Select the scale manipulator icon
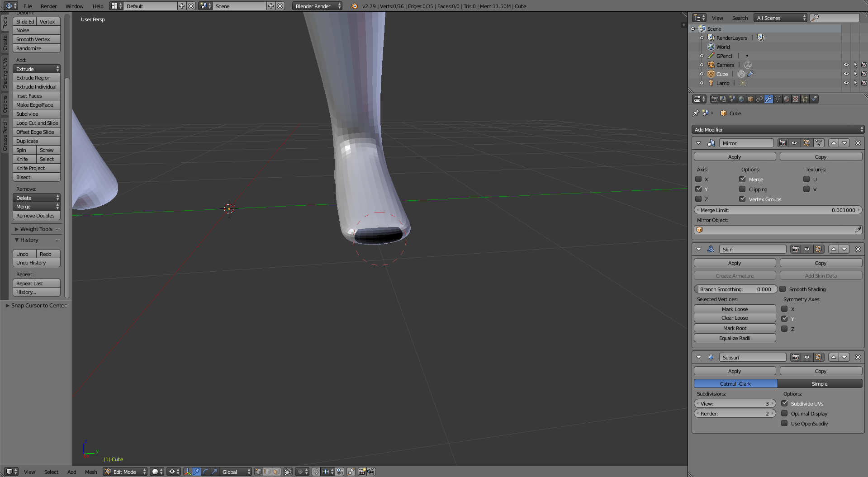The width and height of the screenshot is (868, 477). click(x=214, y=472)
